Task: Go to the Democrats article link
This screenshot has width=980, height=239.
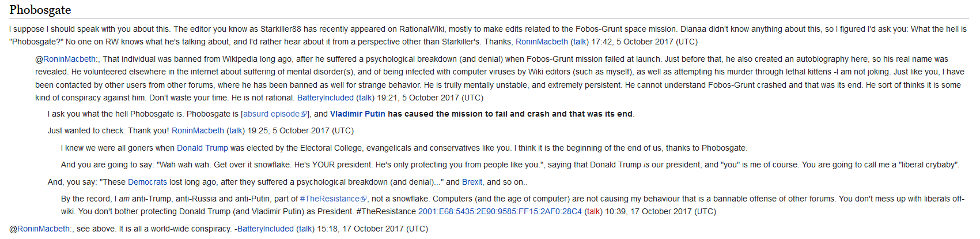Action: coord(147,182)
